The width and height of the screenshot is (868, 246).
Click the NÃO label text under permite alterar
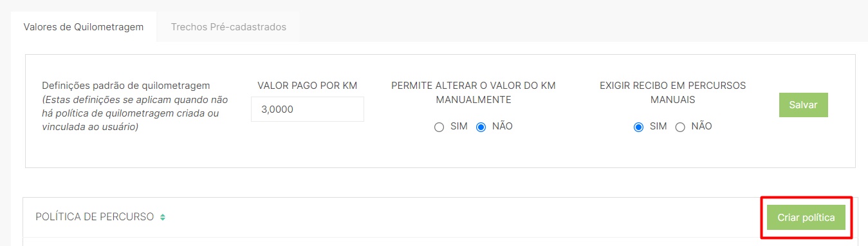pos(503,126)
